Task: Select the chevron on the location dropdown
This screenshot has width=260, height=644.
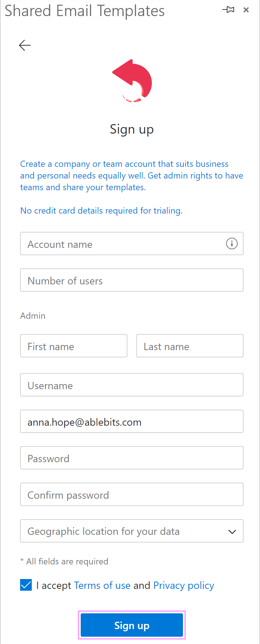Action: 232,532
